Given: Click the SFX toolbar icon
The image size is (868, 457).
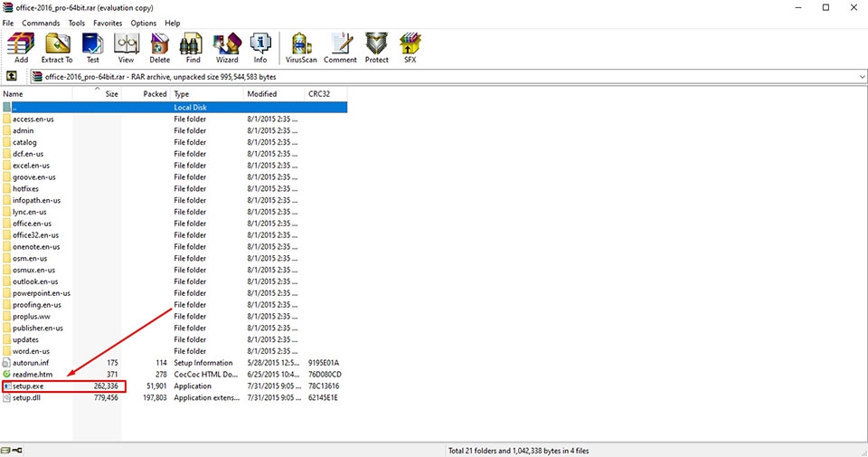Looking at the screenshot, I should click(410, 48).
